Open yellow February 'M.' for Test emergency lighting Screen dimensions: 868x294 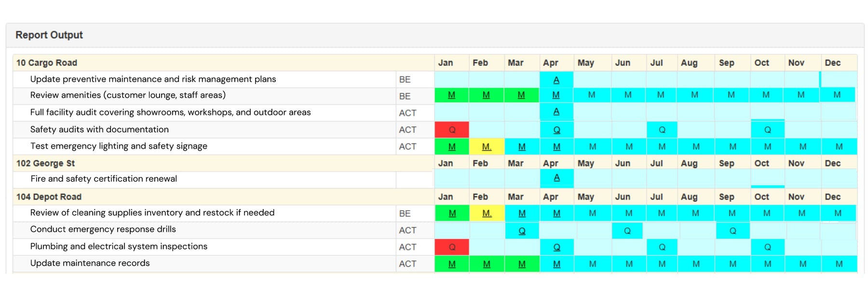487,147
